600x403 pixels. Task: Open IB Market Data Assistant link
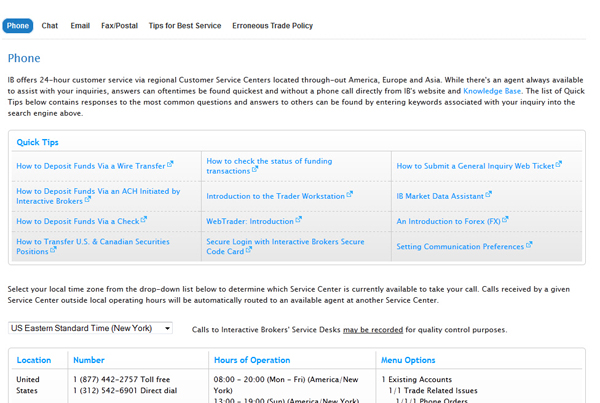[440, 196]
